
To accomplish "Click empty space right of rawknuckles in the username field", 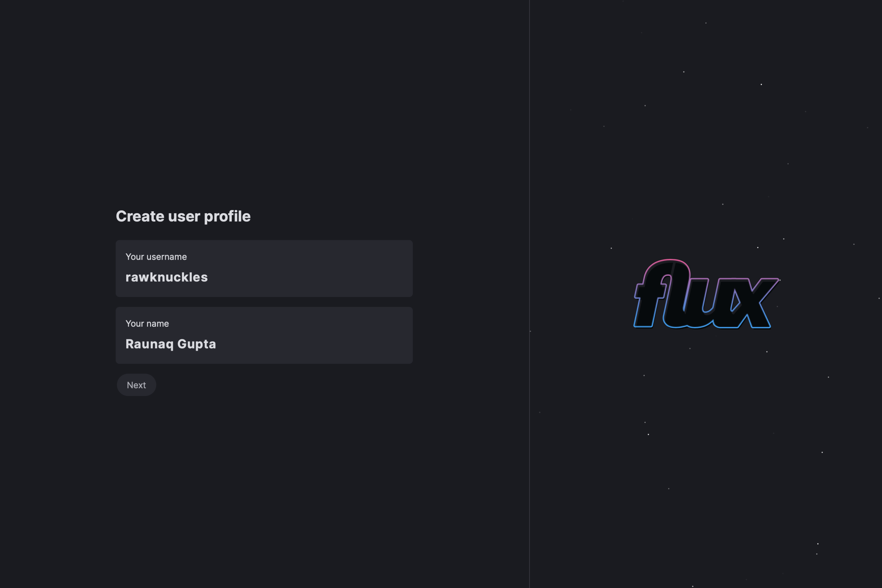I will [x=311, y=277].
